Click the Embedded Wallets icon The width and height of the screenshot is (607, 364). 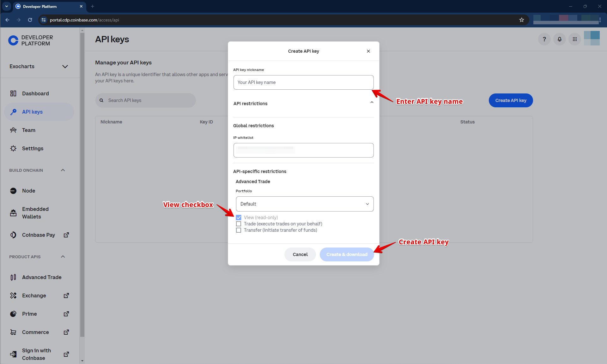(13, 213)
